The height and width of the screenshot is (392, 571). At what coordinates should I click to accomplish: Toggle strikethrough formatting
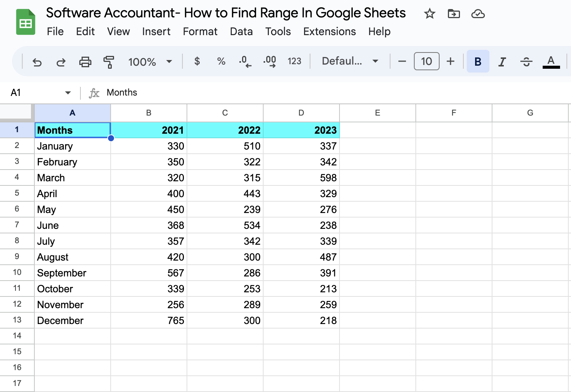[526, 61]
